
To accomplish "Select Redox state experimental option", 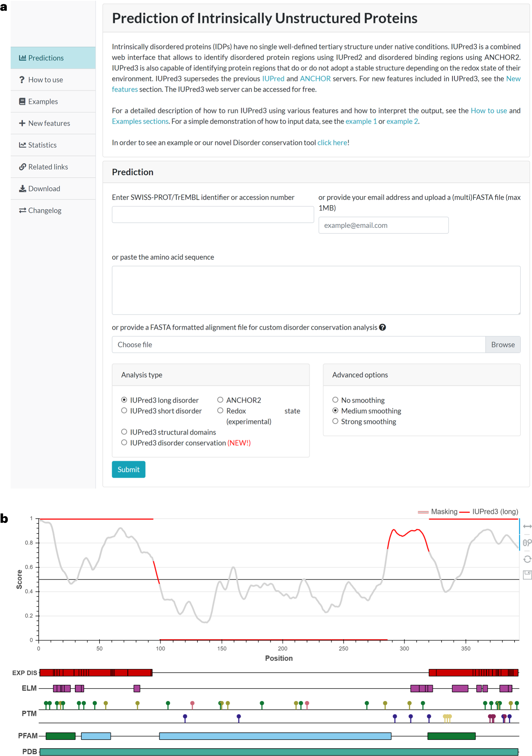I will (220, 410).
